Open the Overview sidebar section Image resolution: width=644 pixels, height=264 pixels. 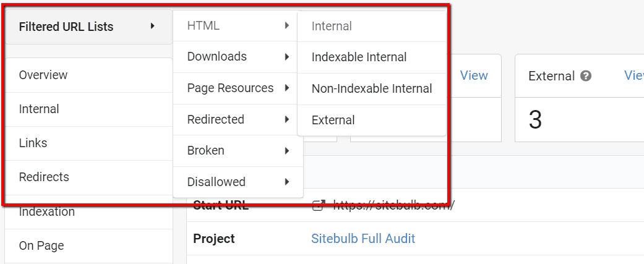(88, 75)
